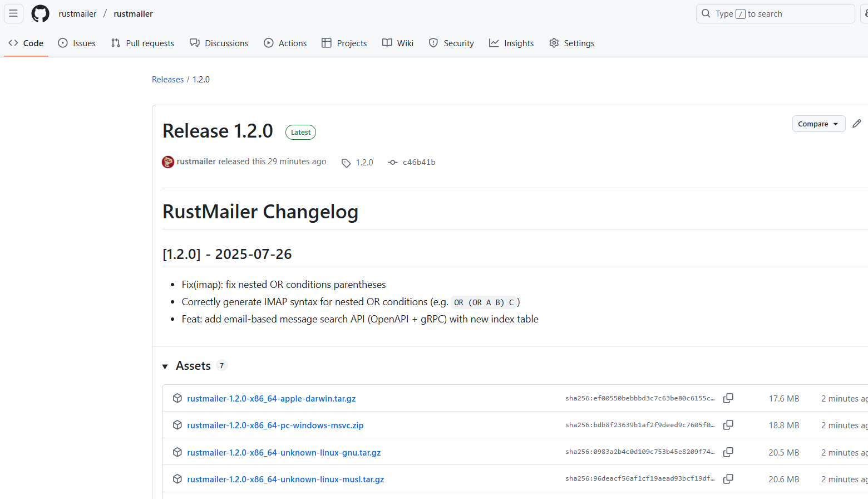Open the hamburger navigation menu
Screen dimensions: 868x499
13,13
